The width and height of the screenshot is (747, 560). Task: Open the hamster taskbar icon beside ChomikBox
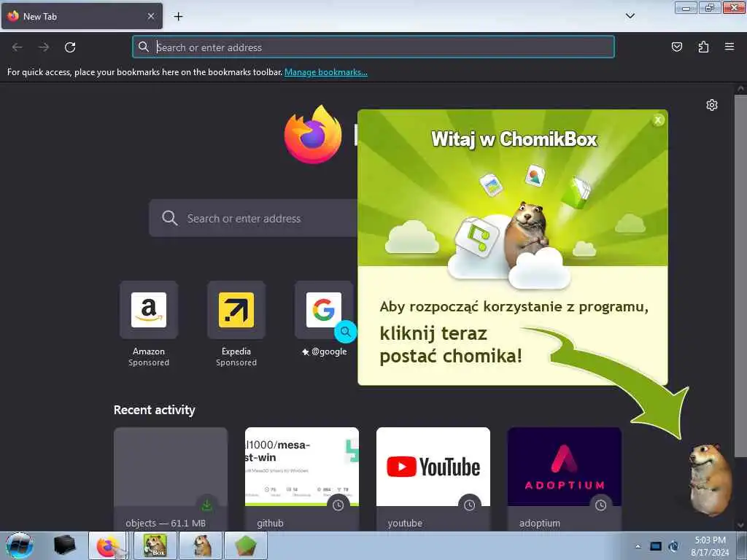(x=201, y=545)
